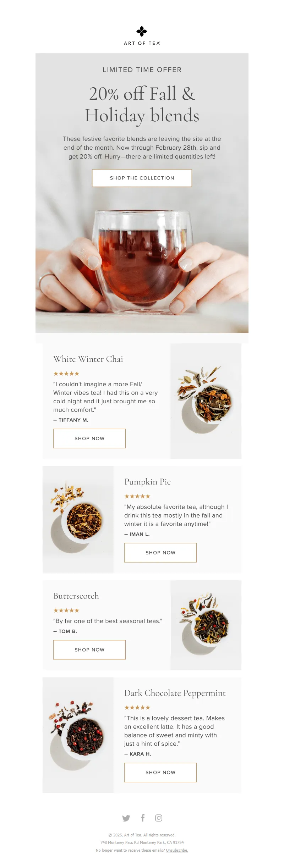The height and width of the screenshot is (868, 284).
Task: Open the Facebook icon in footer
Action: click(143, 818)
